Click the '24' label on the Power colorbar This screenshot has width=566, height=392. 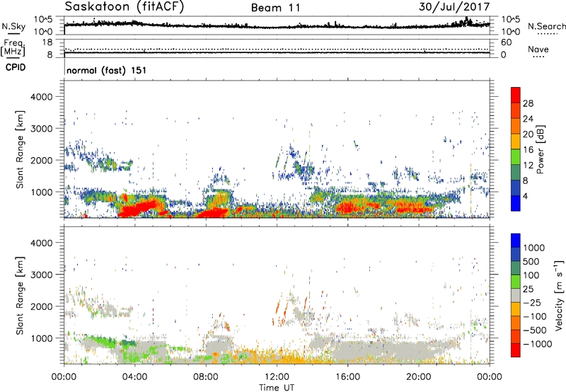click(528, 119)
